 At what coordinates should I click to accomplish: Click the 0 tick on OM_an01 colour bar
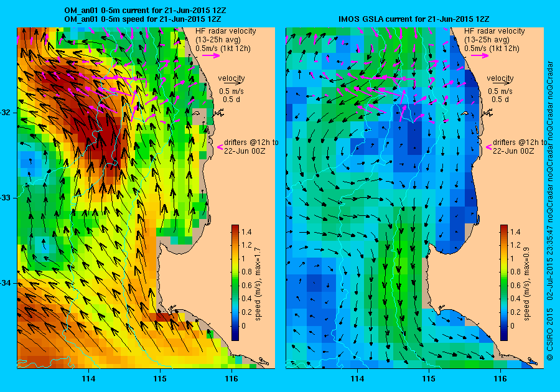243,325
